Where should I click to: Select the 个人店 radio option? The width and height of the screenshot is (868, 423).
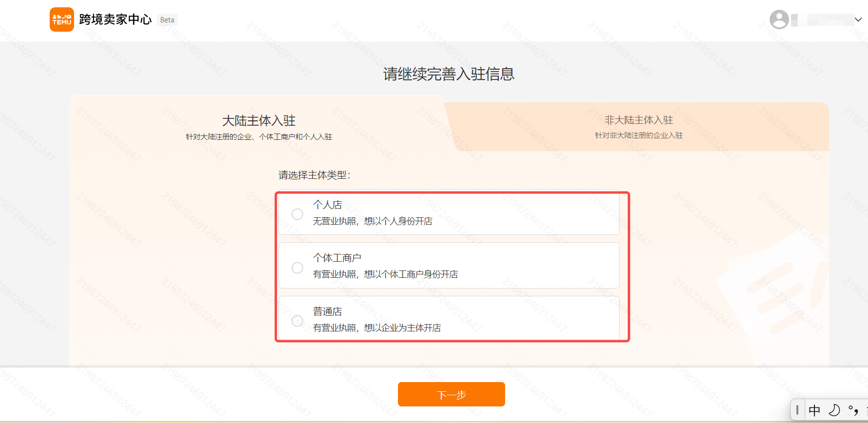[x=297, y=214]
